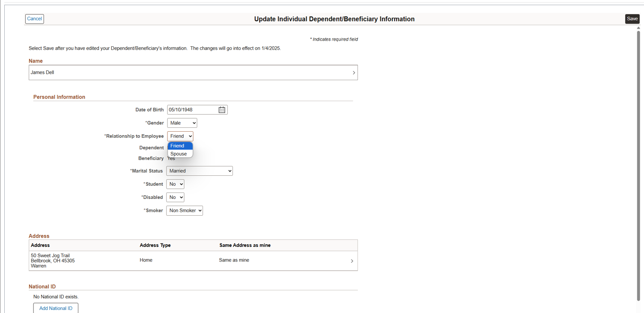Open the Student dropdown
644x313 pixels.
(x=175, y=184)
